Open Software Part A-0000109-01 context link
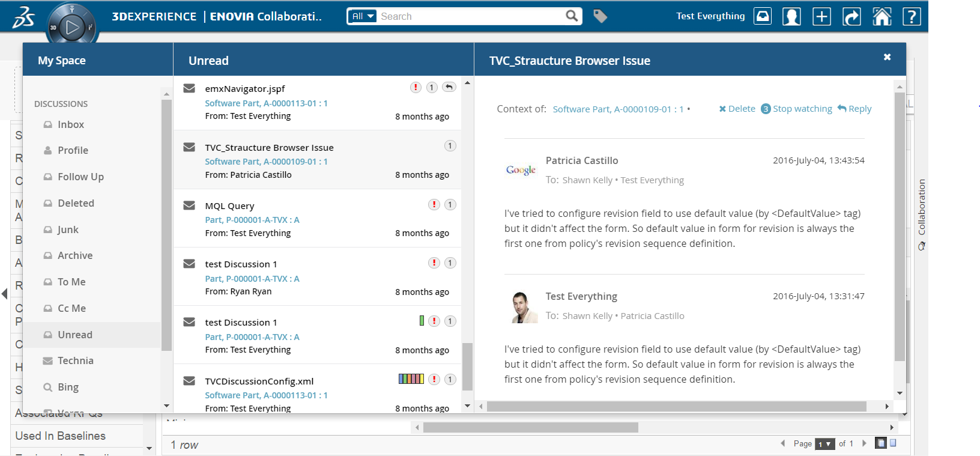 point(617,109)
